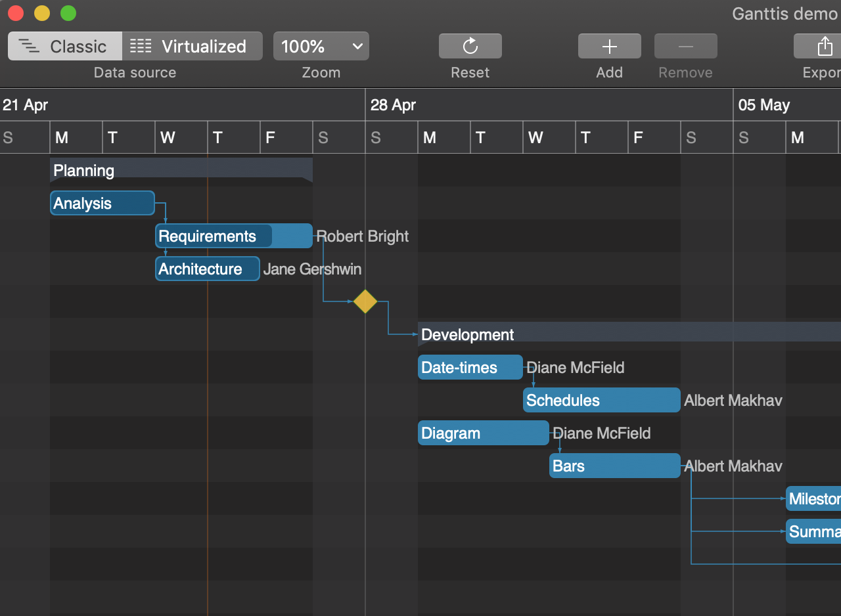
Task: Select the Architecture task bar
Action: [207, 269]
